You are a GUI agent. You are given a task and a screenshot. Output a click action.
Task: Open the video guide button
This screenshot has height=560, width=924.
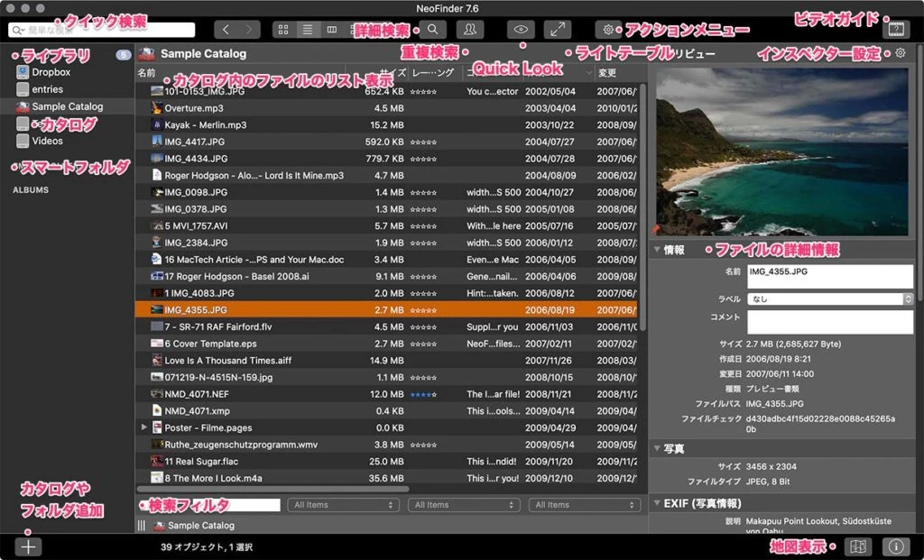pyautogui.click(x=896, y=29)
